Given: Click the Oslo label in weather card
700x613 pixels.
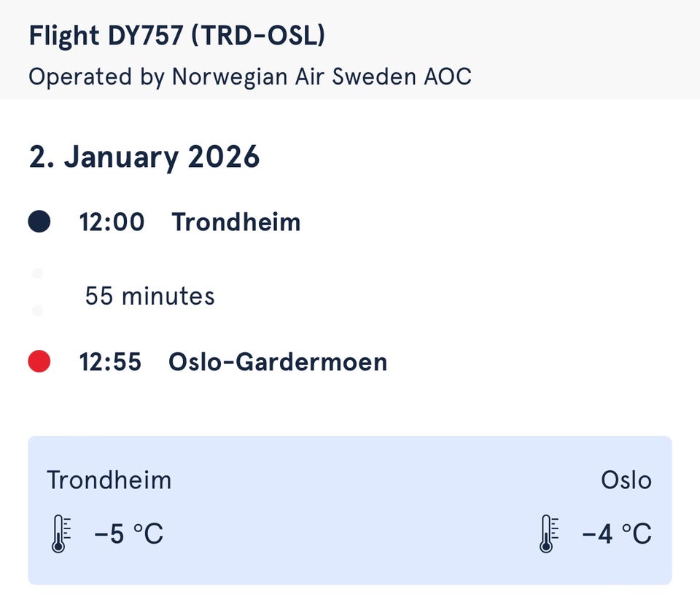Looking at the screenshot, I should pyautogui.click(x=626, y=480).
